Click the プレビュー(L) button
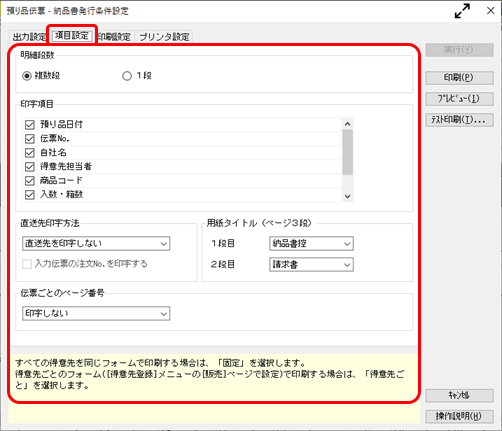 [459, 99]
